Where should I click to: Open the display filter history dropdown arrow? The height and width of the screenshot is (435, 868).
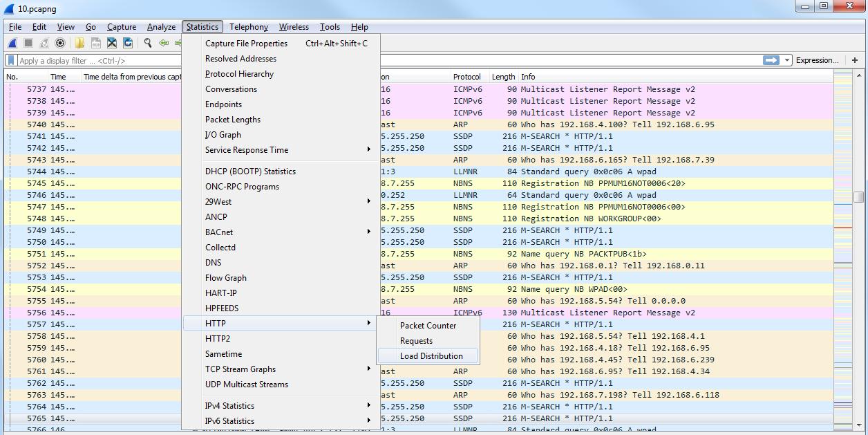pos(787,60)
